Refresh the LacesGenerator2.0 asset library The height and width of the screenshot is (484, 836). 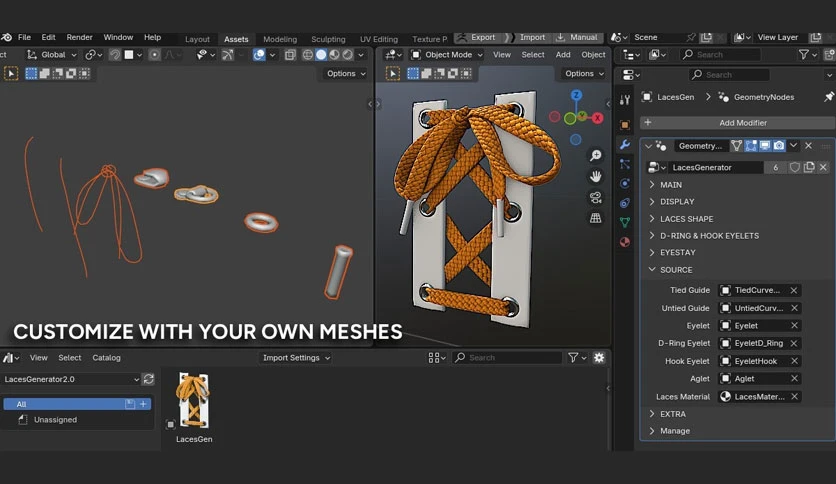tap(148, 379)
